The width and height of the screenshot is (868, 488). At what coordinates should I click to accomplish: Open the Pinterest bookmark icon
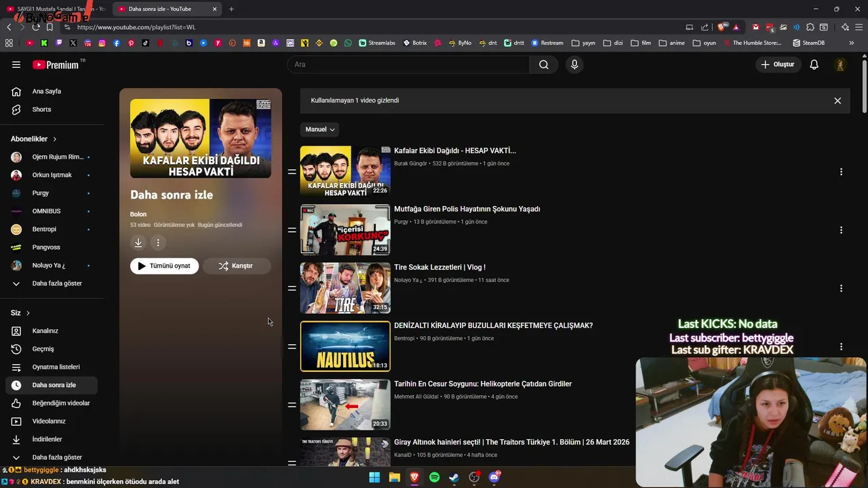pyautogui.click(x=131, y=43)
